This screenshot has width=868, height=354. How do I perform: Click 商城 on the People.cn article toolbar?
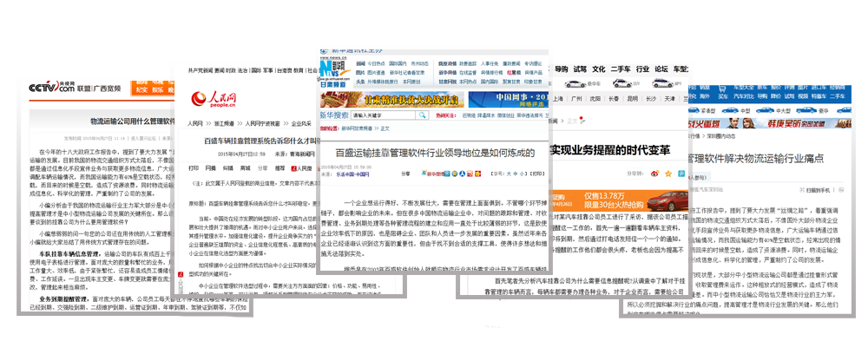[x=245, y=168]
